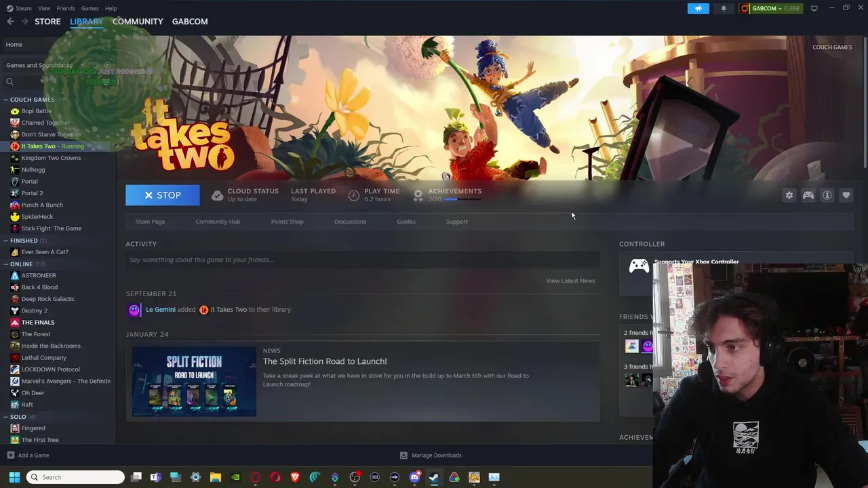868x488 pixels.
Task: Add It Takes Two to favorites heart
Action: click(846, 195)
